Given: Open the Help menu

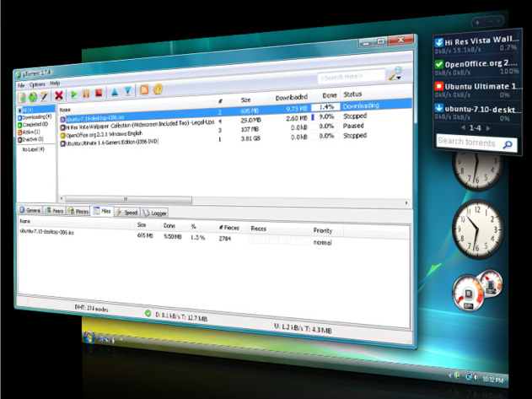Looking at the screenshot, I should [55, 84].
